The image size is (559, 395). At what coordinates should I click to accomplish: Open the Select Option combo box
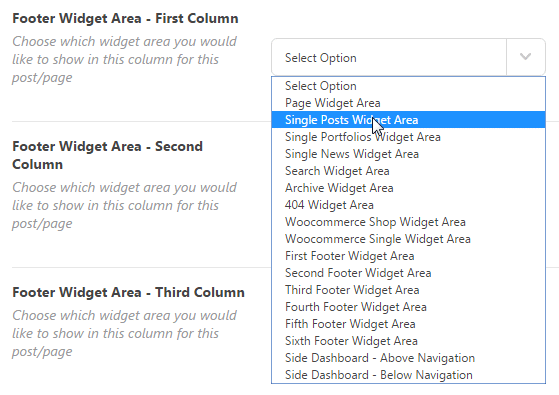point(408,57)
